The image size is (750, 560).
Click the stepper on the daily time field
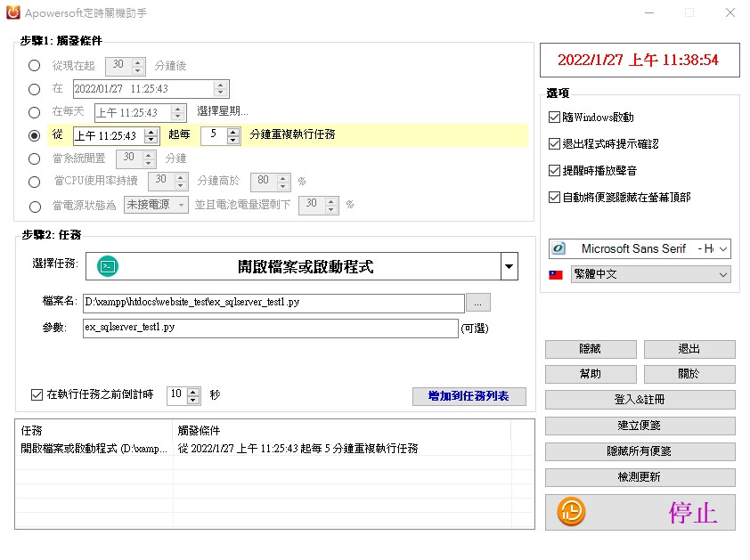tap(178, 113)
